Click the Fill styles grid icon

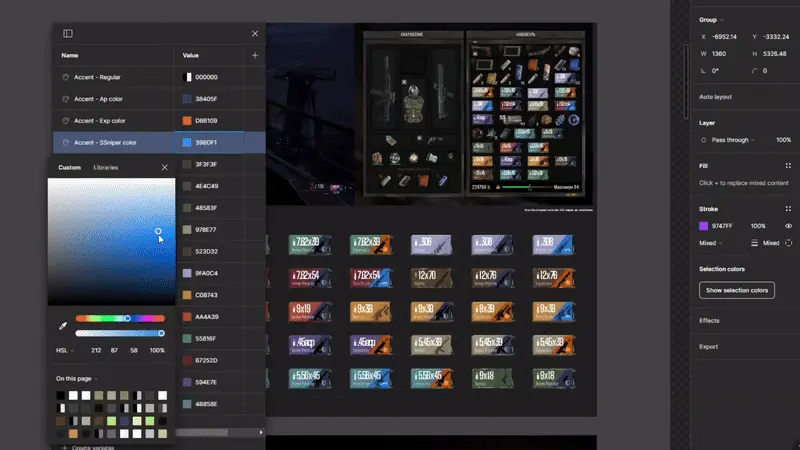788,165
